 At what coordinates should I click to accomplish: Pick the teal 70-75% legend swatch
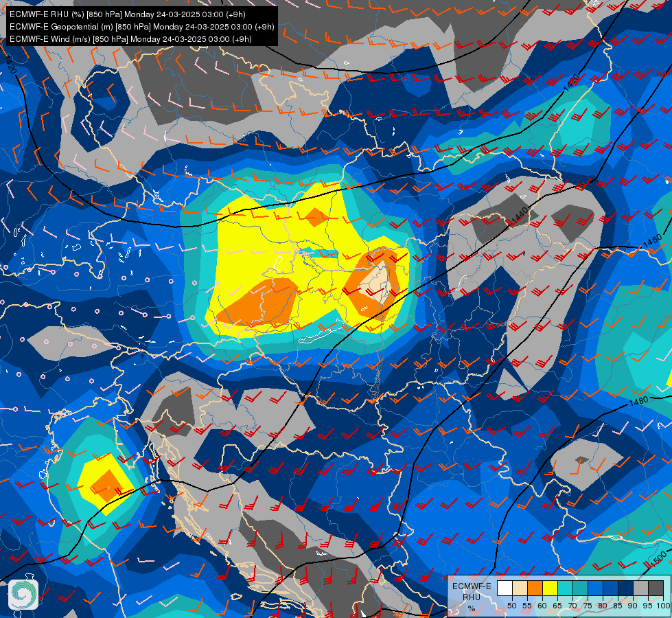[580, 588]
